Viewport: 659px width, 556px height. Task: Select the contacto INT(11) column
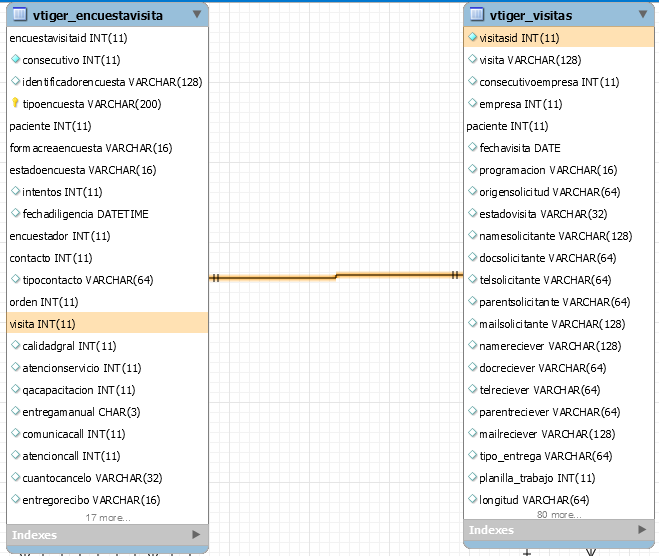tap(107, 258)
